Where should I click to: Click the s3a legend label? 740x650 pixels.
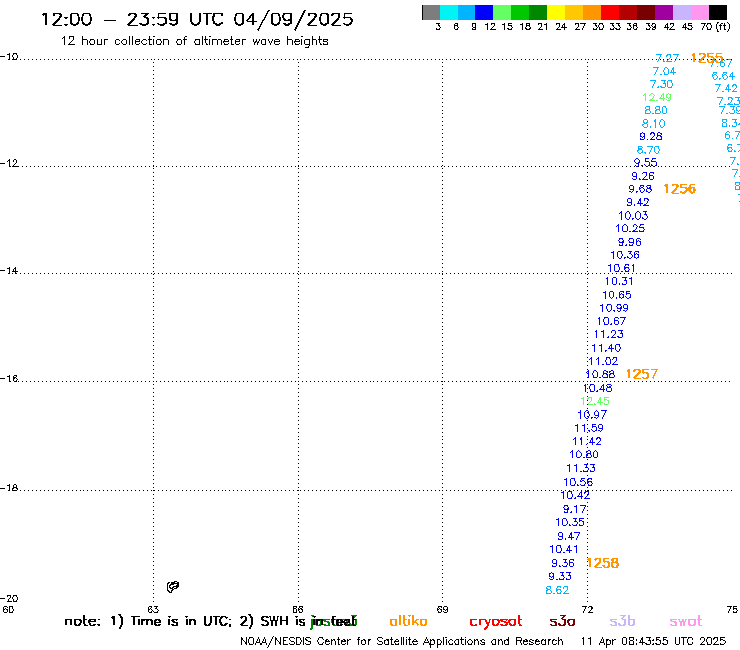[x=562, y=621]
